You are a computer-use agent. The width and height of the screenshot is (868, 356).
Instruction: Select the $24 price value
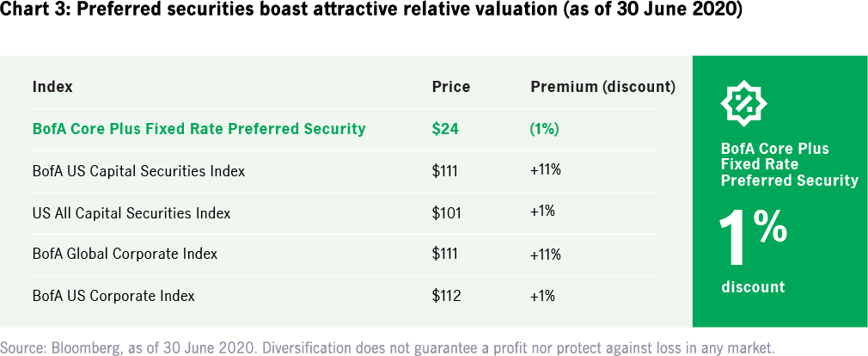click(445, 129)
